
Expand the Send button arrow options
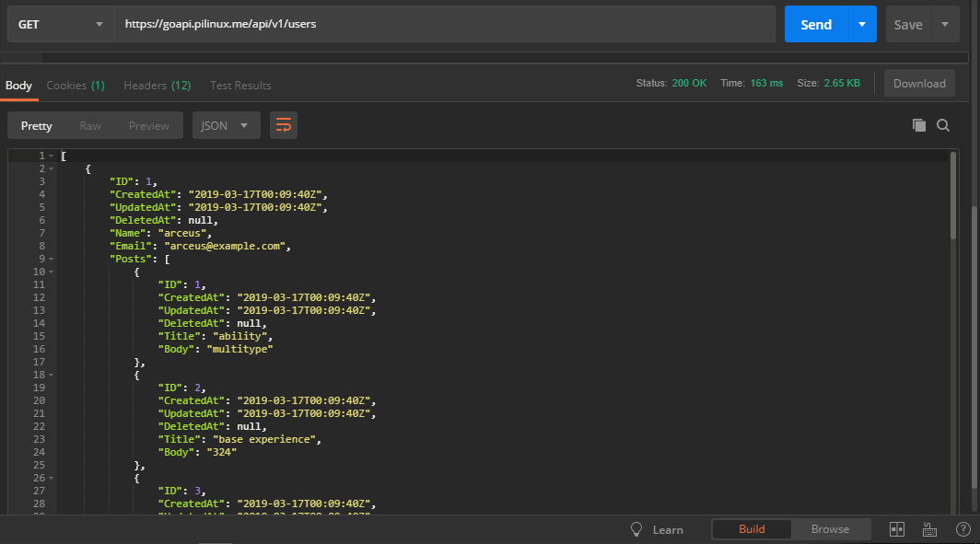click(862, 24)
